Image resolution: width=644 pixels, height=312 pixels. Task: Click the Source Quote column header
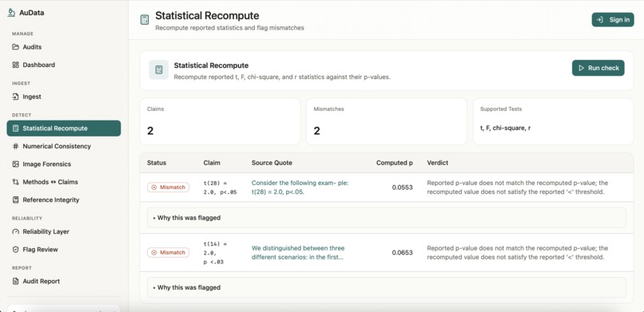(272, 163)
